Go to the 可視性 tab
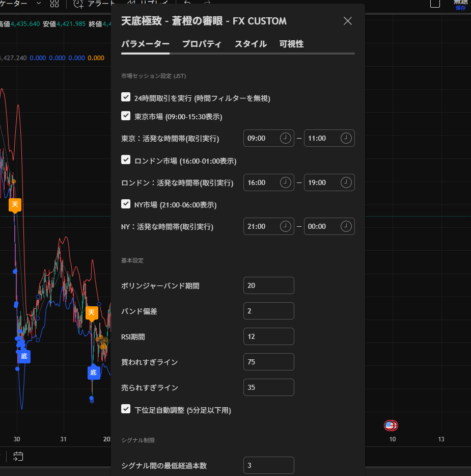Screen dimensions: 471x476 (291, 44)
